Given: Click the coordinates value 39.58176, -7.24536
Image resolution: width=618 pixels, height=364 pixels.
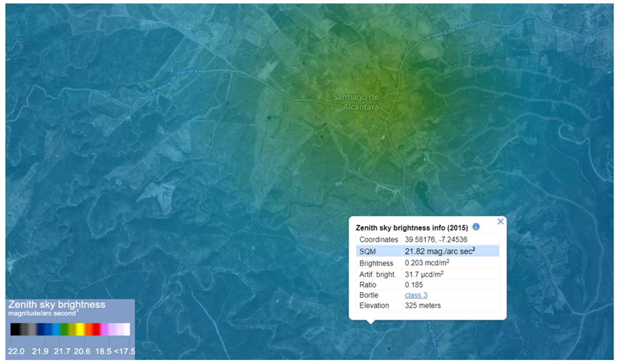Looking at the screenshot, I should point(436,239).
